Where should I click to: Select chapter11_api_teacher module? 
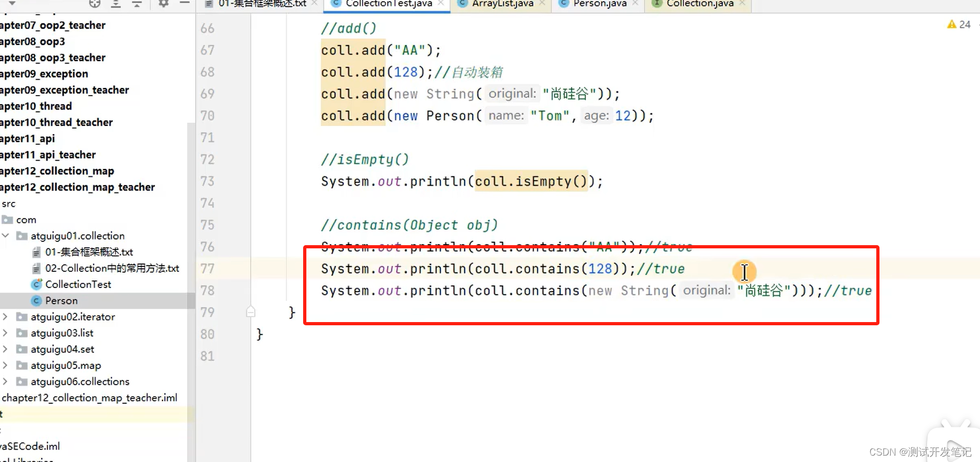[48, 155]
